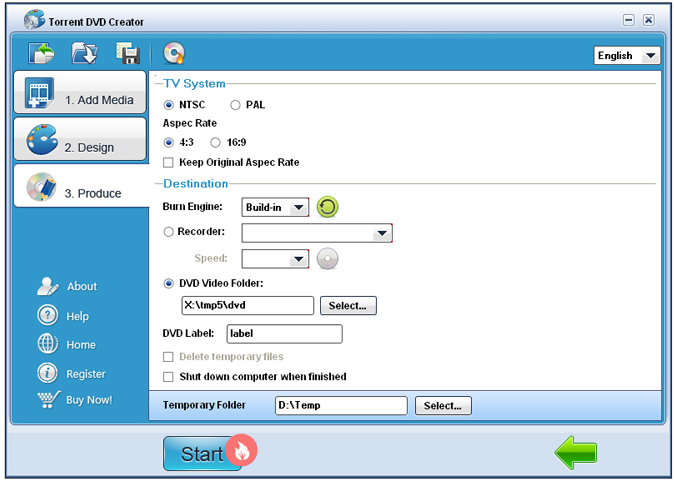
Task: Open the About link
Action: click(82, 286)
